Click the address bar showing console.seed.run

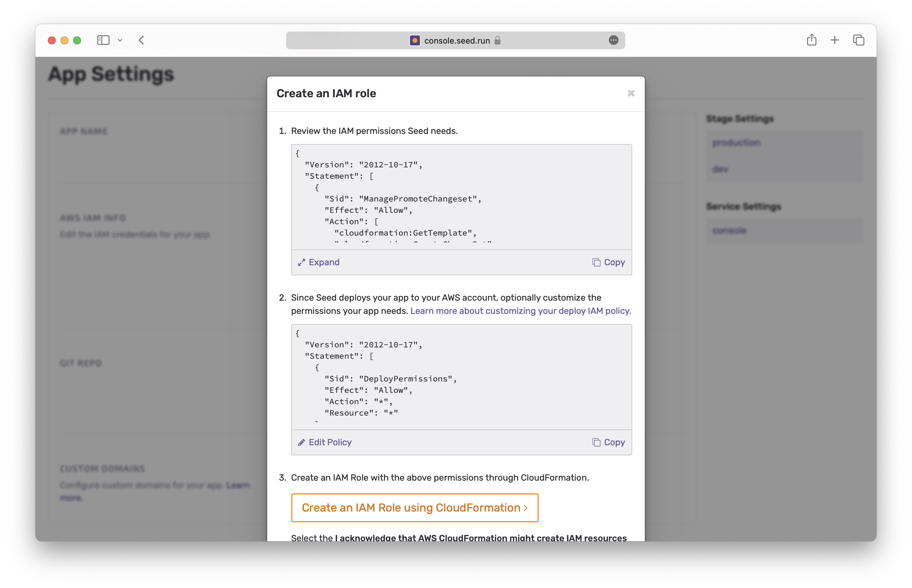click(457, 40)
